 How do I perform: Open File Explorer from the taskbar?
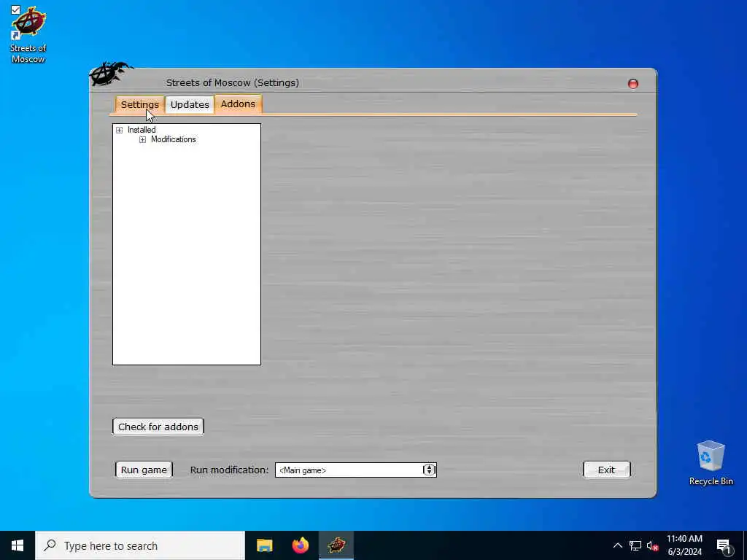(264, 545)
